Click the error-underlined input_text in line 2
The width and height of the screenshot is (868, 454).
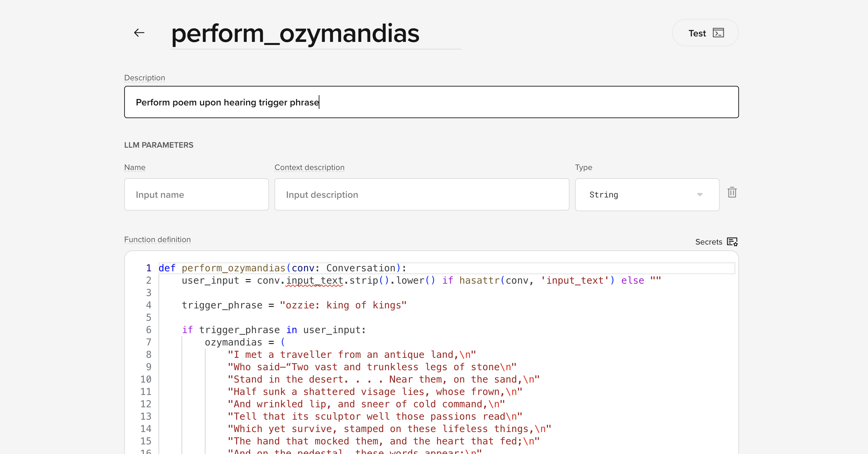click(x=314, y=281)
